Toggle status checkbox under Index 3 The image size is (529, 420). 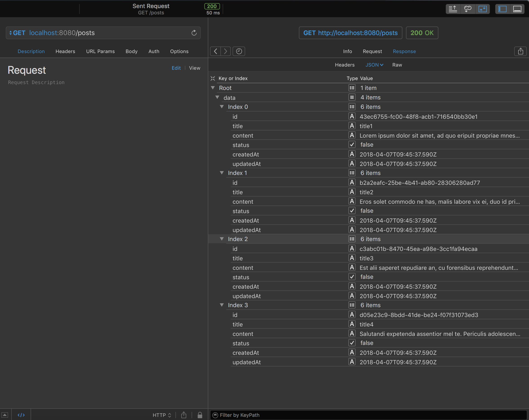pyautogui.click(x=352, y=343)
